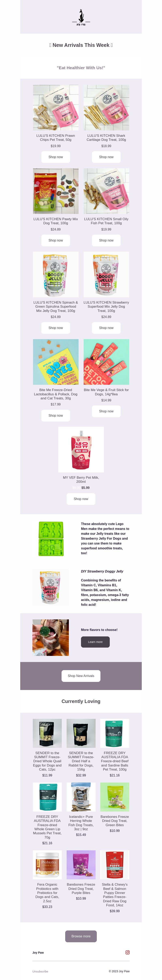Open Spinach & Green Spirulina Doggy Jelly image
The width and height of the screenshot is (162, 980).
tap(55, 274)
